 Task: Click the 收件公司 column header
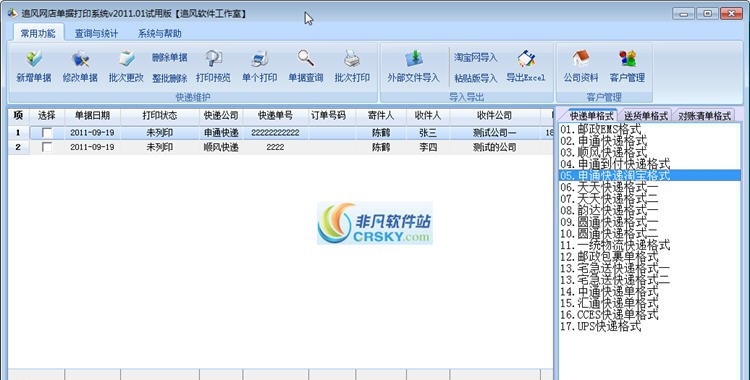[495, 115]
